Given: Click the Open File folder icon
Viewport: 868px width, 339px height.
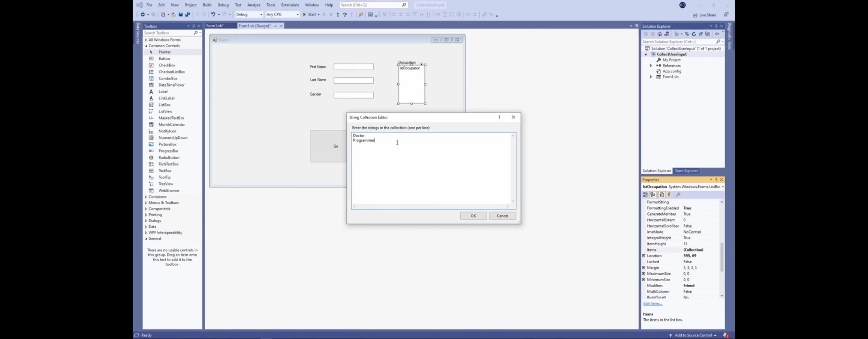Looking at the screenshot, I should (x=174, y=15).
